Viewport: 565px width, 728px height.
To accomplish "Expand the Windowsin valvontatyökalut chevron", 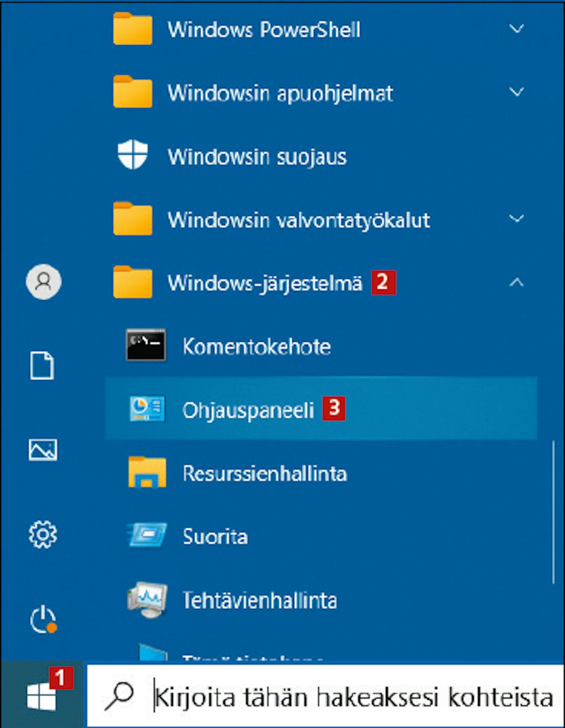I will 516,219.
